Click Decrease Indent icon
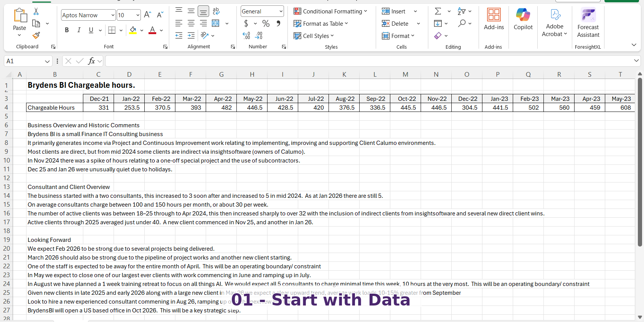 [x=179, y=36]
